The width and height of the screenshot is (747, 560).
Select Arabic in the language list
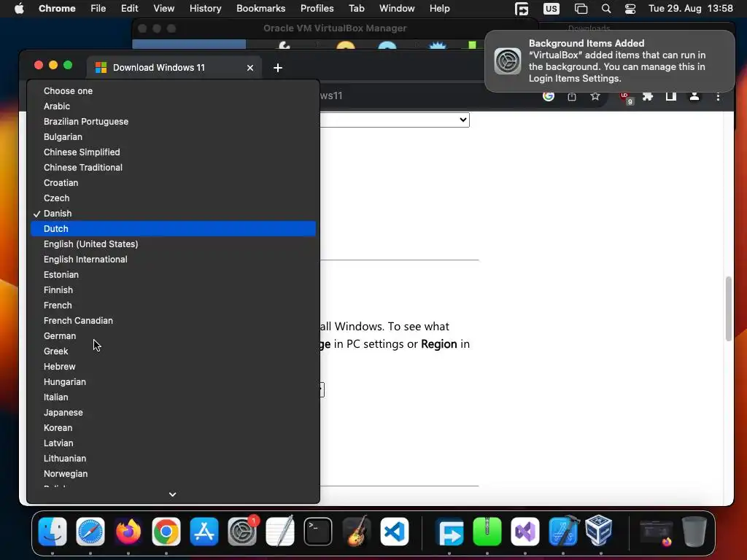pyautogui.click(x=173, y=106)
